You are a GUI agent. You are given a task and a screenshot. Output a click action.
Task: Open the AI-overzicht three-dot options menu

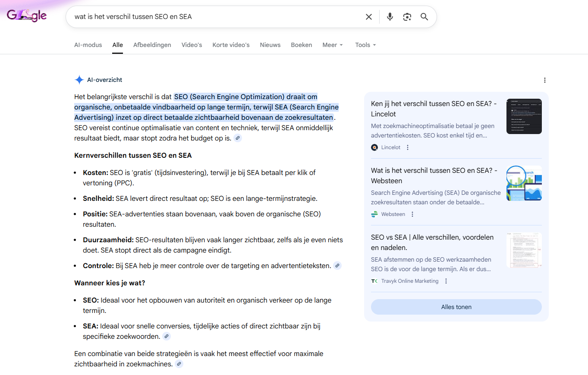click(x=545, y=80)
